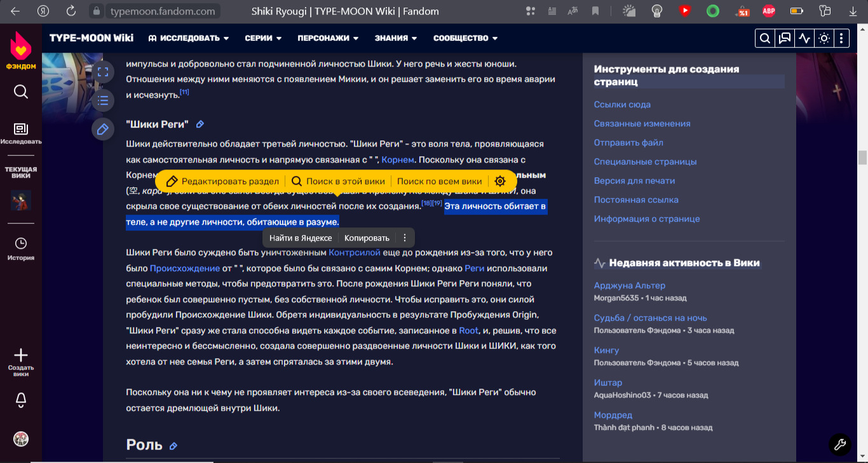Image resolution: width=868 pixels, height=463 pixels.
Task: Open the table of contents list icon
Action: (102, 100)
